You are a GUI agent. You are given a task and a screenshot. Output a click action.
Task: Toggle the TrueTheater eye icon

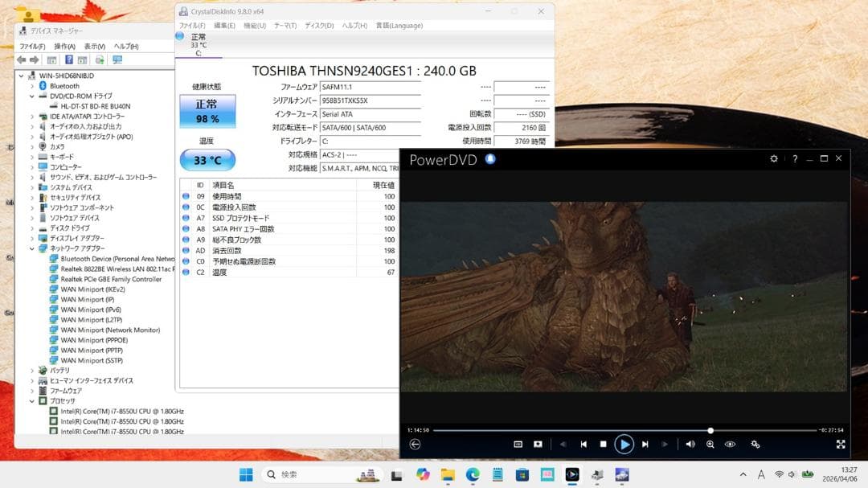pyautogui.click(x=730, y=445)
